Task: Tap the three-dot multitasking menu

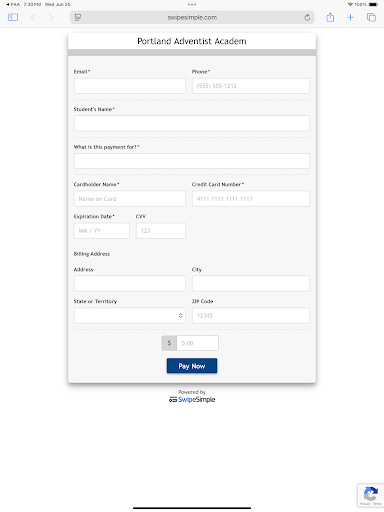Action: pyautogui.click(x=192, y=4)
